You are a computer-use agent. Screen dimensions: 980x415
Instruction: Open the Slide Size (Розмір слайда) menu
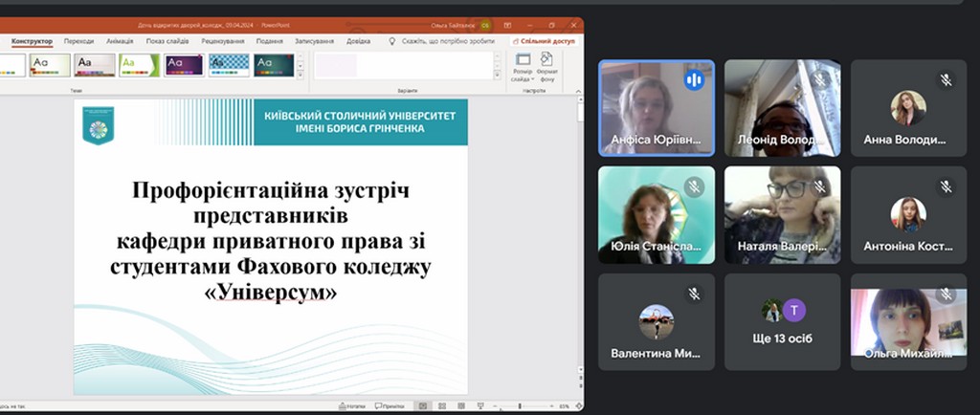523,67
